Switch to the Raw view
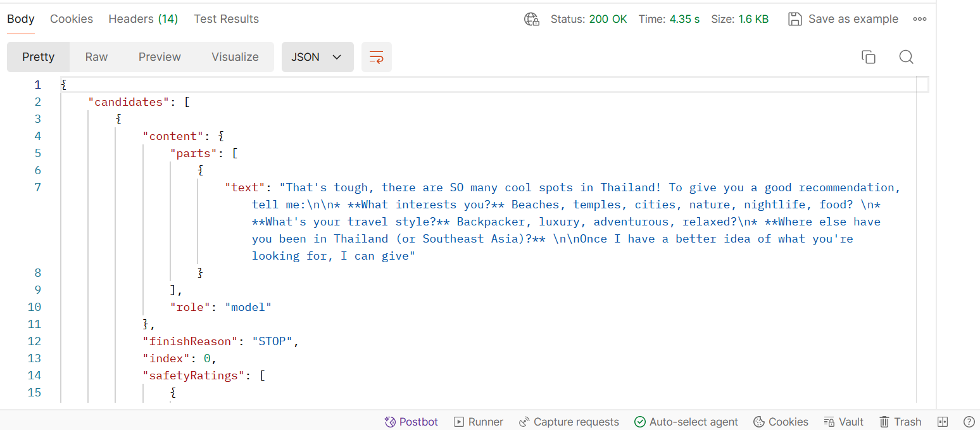This screenshot has width=980, height=430. coord(96,57)
